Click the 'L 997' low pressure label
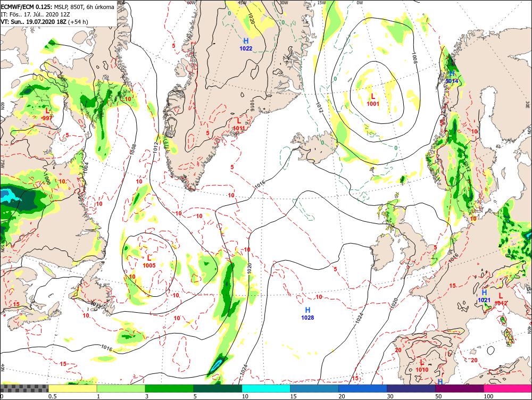 pos(47,114)
